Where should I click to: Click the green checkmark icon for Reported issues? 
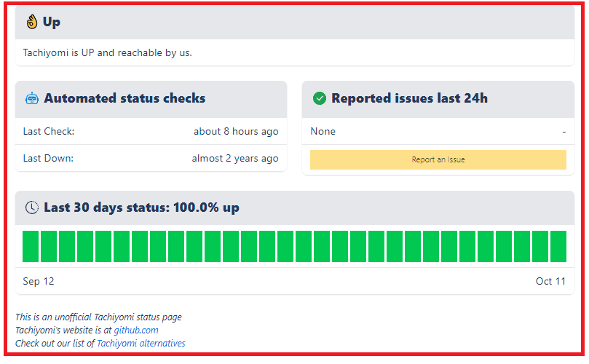pos(320,98)
